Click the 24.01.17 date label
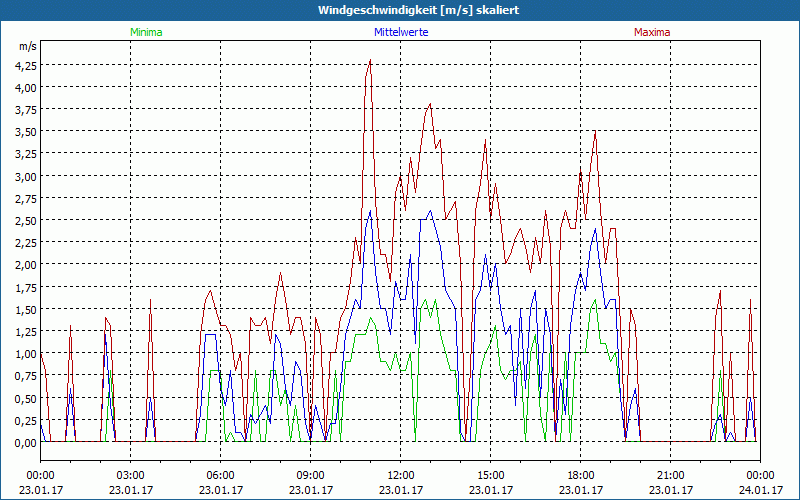This screenshot has height=500, width=800. pyautogui.click(x=760, y=490)
